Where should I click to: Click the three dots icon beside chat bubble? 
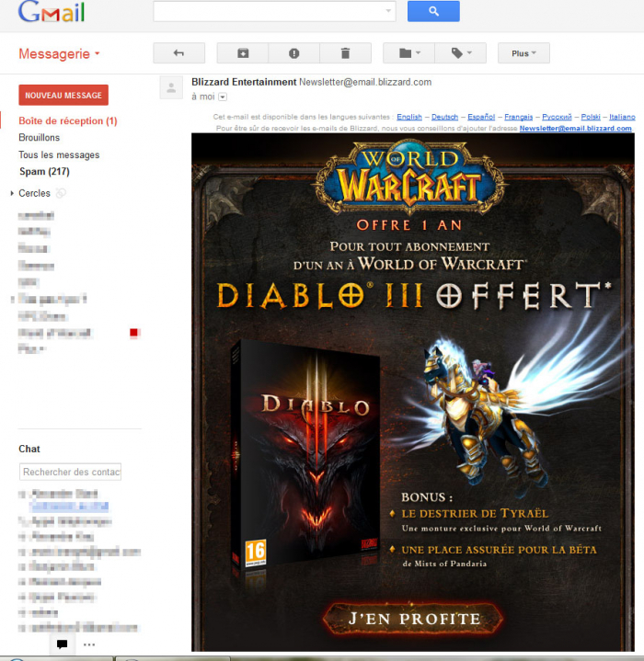89,644
